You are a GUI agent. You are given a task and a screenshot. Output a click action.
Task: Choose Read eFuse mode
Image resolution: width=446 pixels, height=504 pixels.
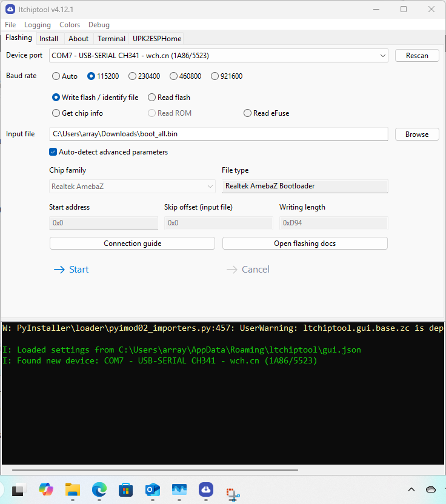(266, 113)
